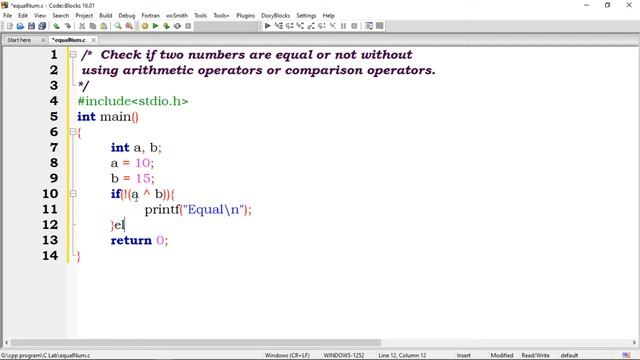The image size is (640, 360).
Task: Click the 'default' status bar entry
Action: click(569, 356)
